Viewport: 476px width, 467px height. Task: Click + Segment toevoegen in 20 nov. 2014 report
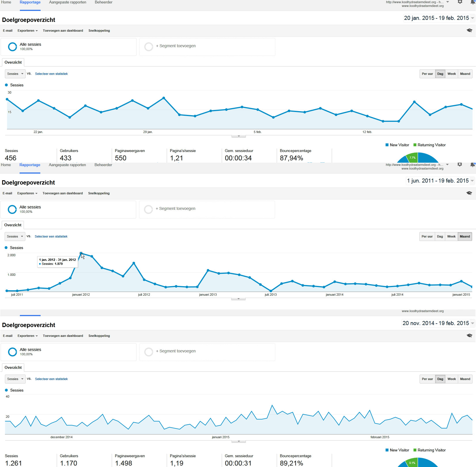point(176,351)
